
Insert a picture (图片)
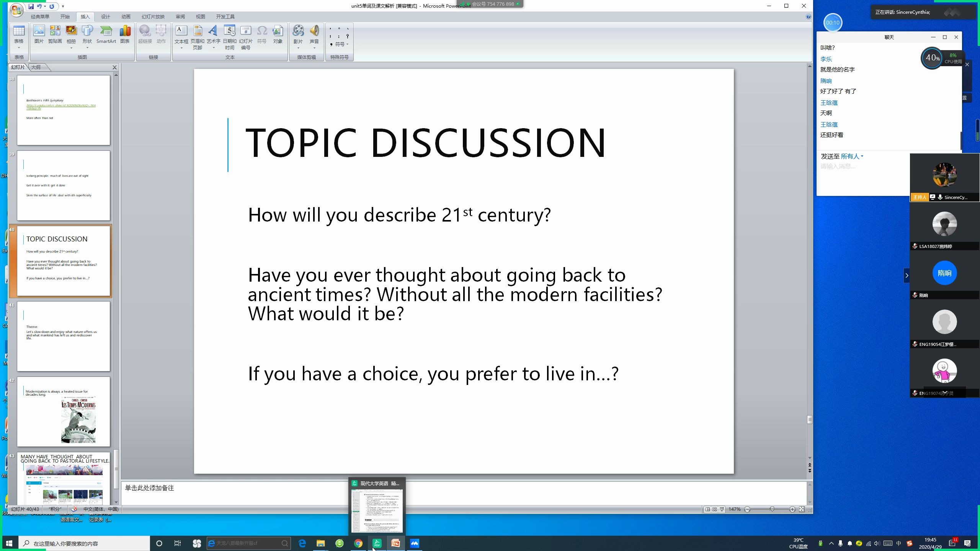pos(39,34)
